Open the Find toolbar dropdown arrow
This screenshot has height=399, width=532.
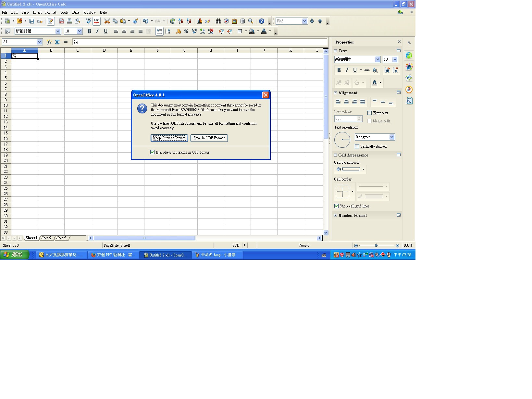pyautogui.click(x=304, y=21)
